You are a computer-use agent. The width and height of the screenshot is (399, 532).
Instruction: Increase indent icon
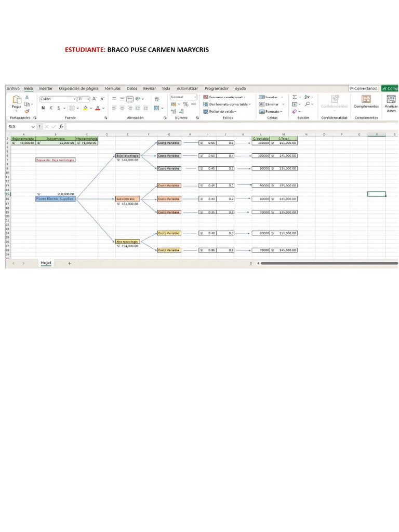pyautogui.click(x=145, y=108)
